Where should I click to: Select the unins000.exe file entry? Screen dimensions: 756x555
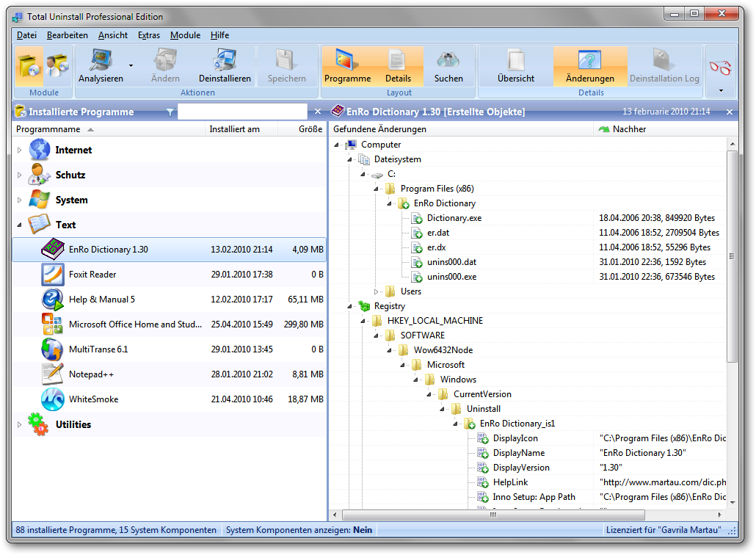pyautogui.click(x=452, y=277)
